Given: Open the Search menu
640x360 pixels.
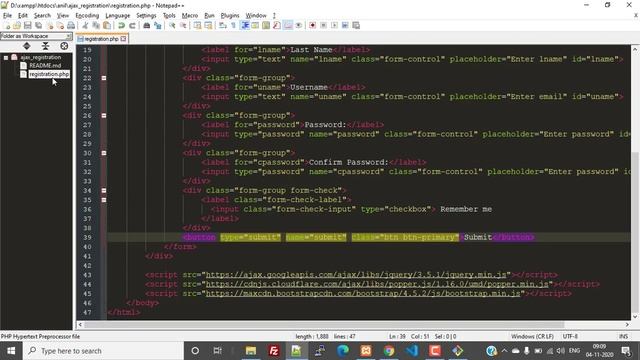Looking at the screenshot, I should [42, 16].
